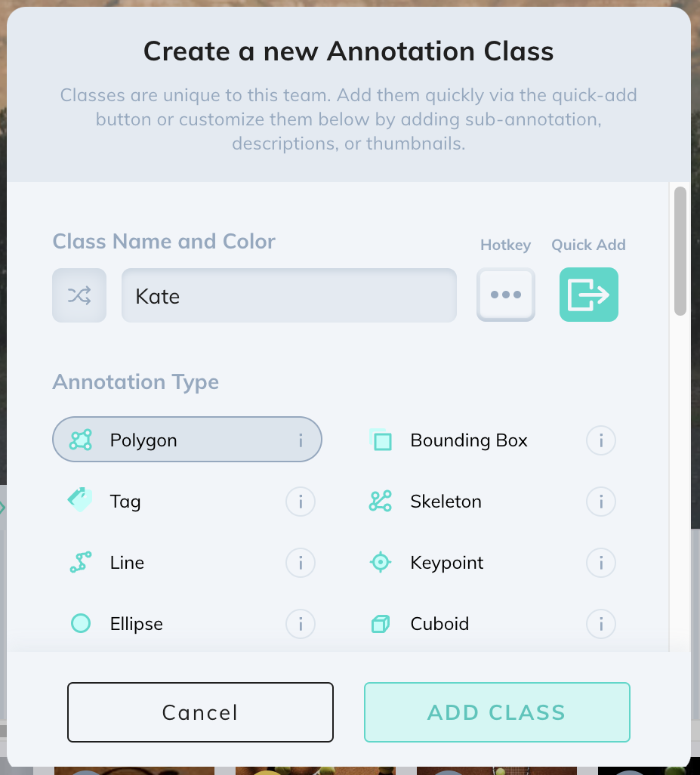
Task: Click the Cuboid annotation icon
Action: click(x=381, y=622)
